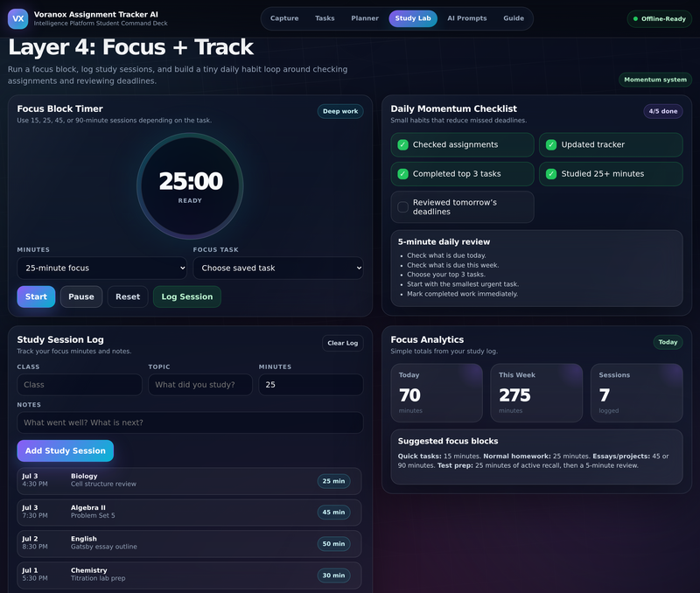Toggle the Updated tracker checkbox
Image resolution: width=700 pixels, height=593 pixels.
click(551, 144)
